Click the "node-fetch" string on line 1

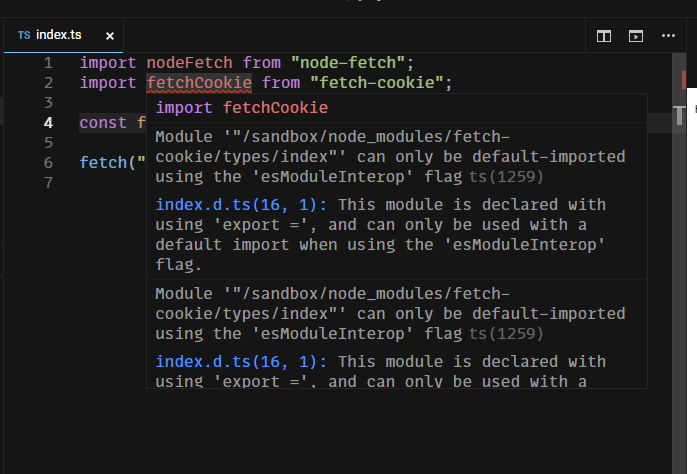348,63
